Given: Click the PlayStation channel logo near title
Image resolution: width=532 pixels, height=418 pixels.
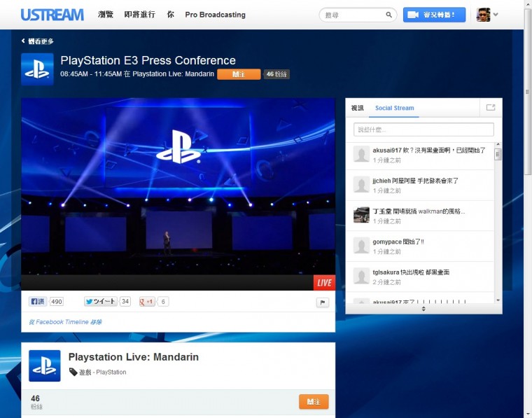Looking at the screenshot, I should point(37,69).
